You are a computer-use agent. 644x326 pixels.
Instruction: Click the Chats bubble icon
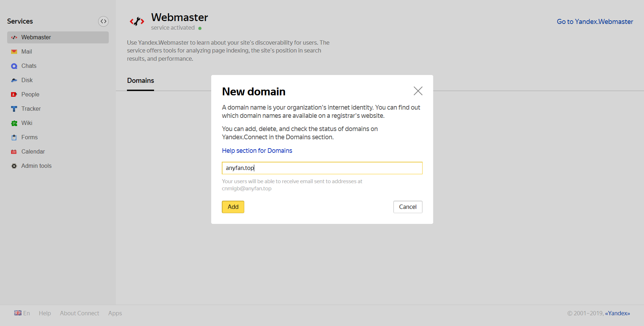tap(14, 66)
